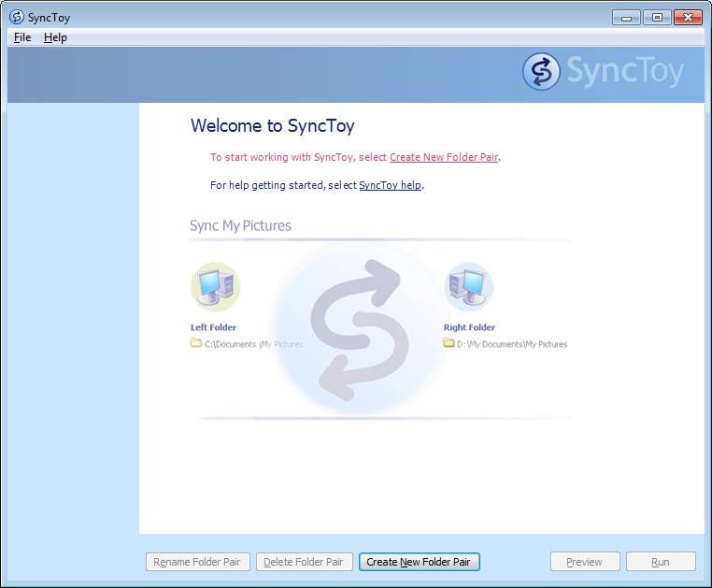This screenshot has height=588, width=712.
Task: Click the Right Folder label
Action: click(x=469, y=327)
